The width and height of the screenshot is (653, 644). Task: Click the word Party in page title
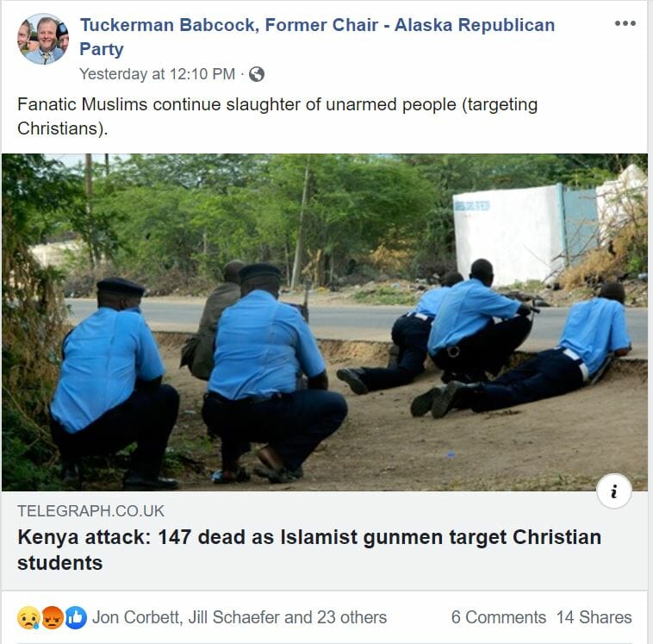click(x=102, y=49)
